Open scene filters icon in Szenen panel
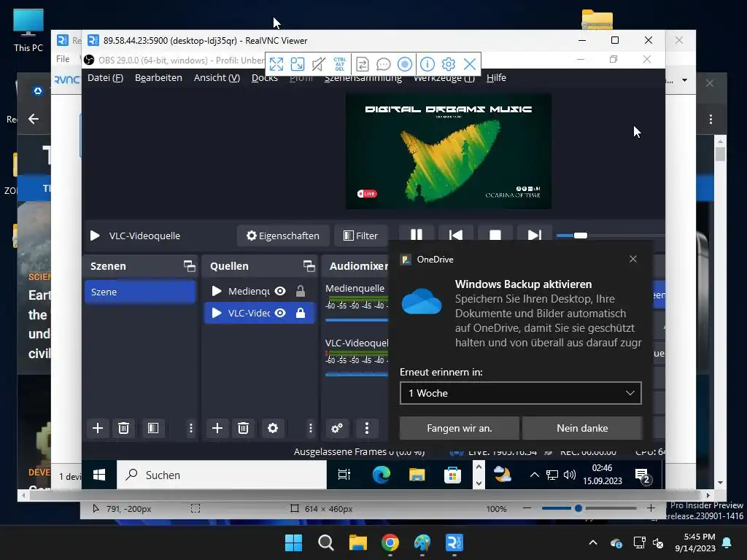This screenshot has width=747, height=560. click(153, 428)
